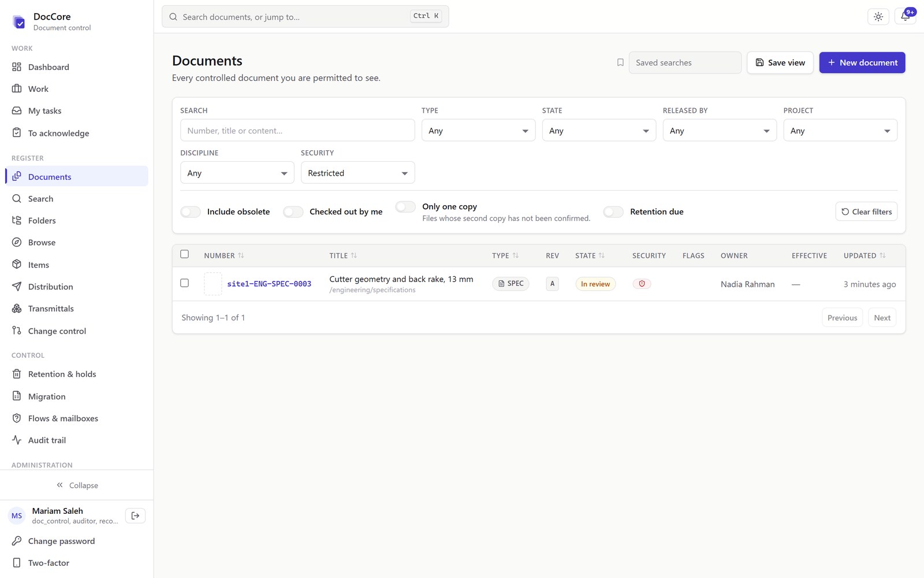Click the global Search documents bar
This screenshot has width=924, height=578.
pyautogui.click(x=305, y=17)
